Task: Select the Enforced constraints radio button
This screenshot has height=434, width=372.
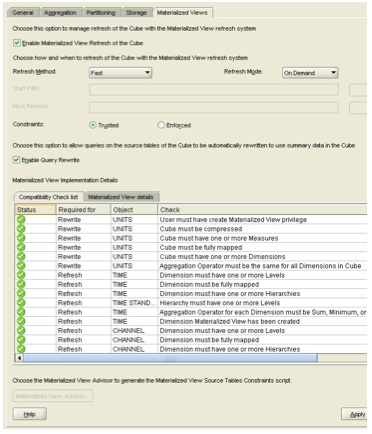Action: pyautogui.click(x=161, y=125)
